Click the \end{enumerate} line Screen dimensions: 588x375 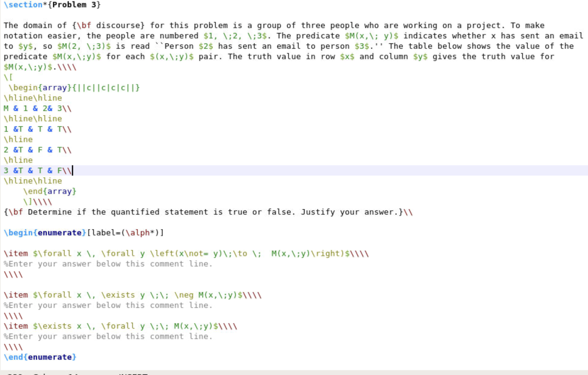click(x=40, y=357)
